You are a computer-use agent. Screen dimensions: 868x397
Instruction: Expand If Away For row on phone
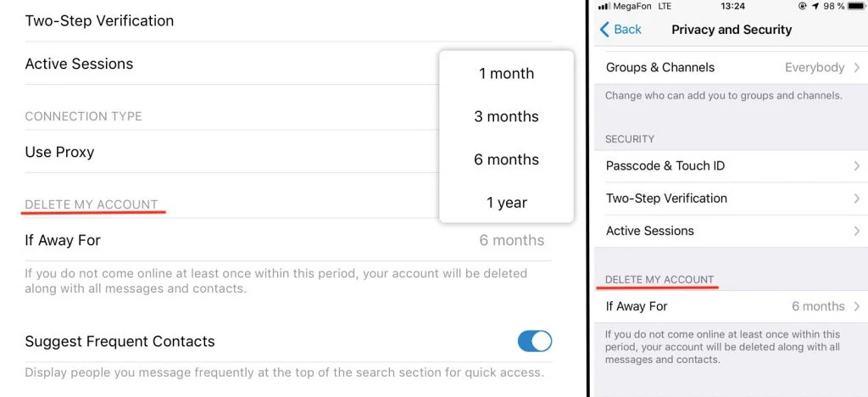(x=731, y=306)
